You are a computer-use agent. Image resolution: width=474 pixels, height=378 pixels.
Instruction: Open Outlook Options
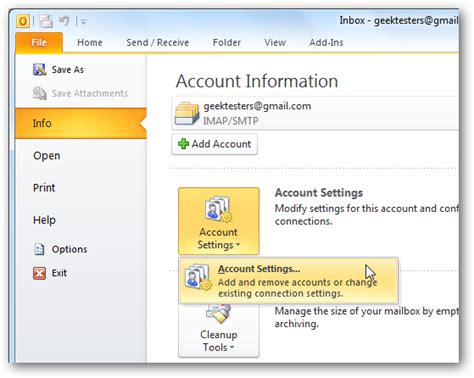pyautogui.click(x=69, y=249)
